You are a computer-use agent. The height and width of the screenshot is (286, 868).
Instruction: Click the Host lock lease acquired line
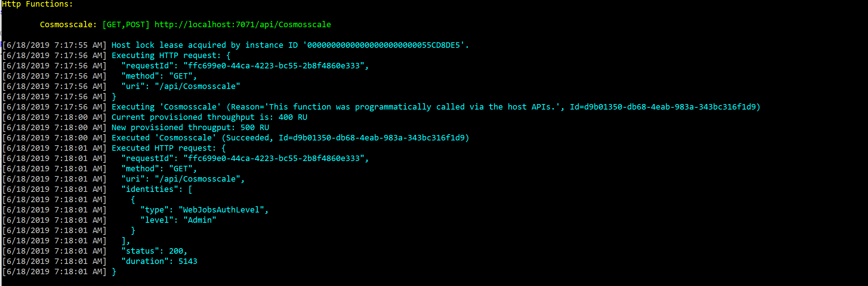click(290, 45)
